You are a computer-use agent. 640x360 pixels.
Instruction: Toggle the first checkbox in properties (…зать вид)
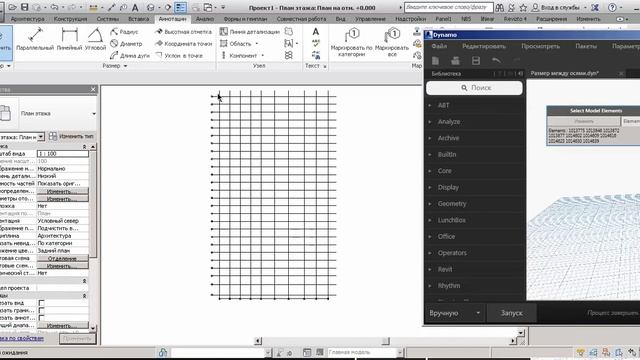tap(41, 303)
